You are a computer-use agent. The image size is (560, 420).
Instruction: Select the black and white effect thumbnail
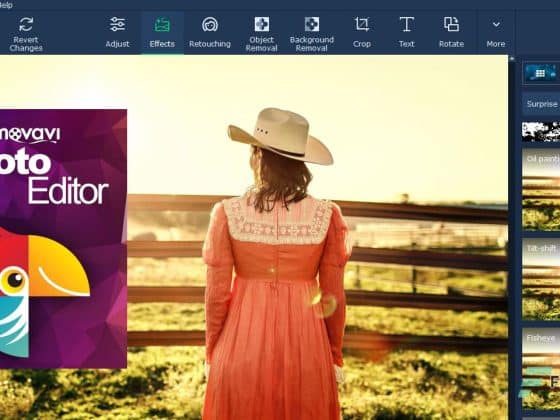pos(541,131)
